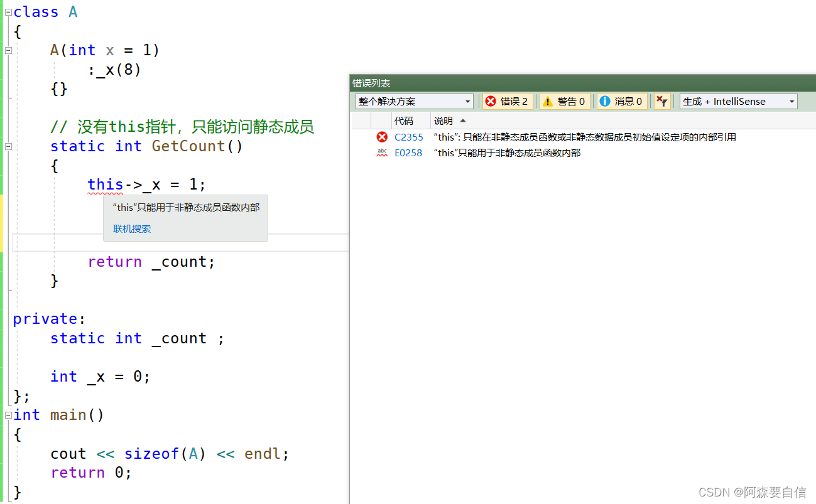Click the dropdown arrow of 整个解决方案 combo
The width and height of the screenshot is (816, 504).
(x=468, y=102)
